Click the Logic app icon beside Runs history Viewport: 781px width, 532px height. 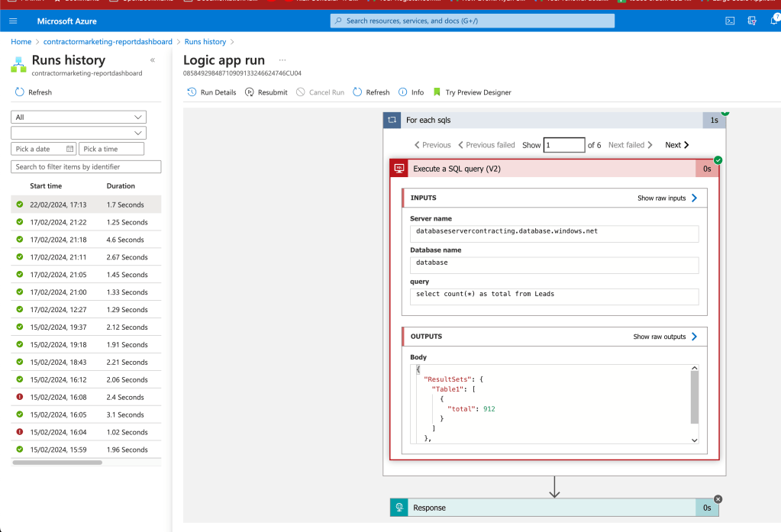[x=18, y=65]
